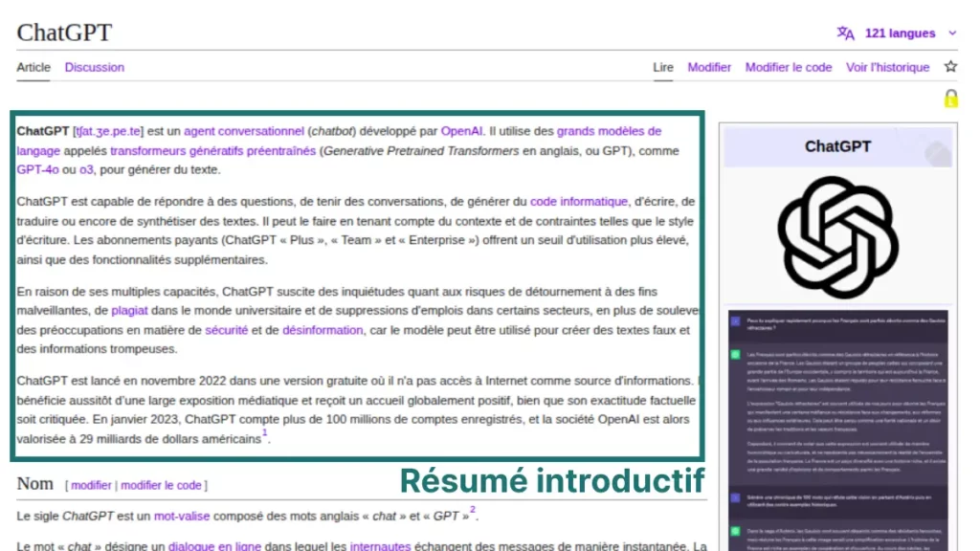Open the o3 link
The width and height of the screenshot is (980, 551).
point(86,169)
